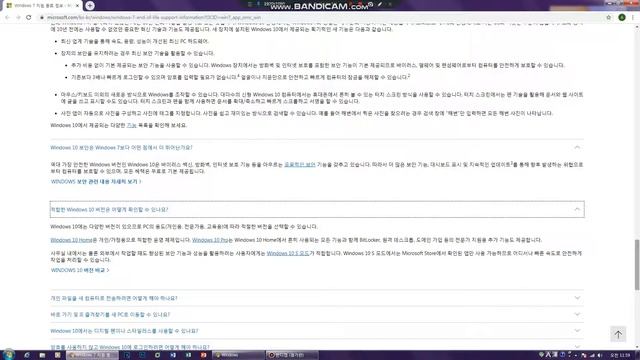Viewport: 640px width, 360px height.
Task: Open the features list link
Action: click(x=131, y=125)
